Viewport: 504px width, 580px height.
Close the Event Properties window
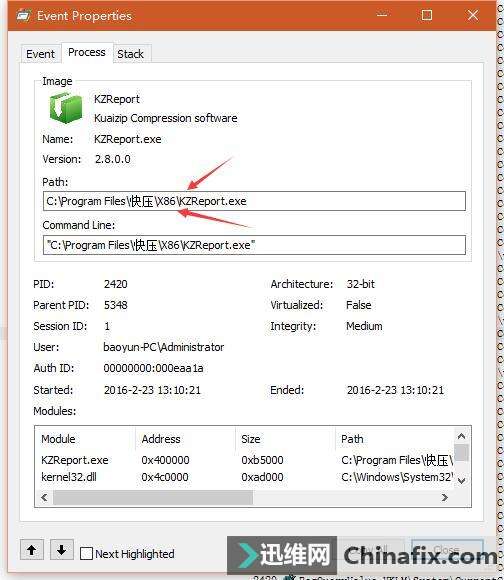coord(473,15)
